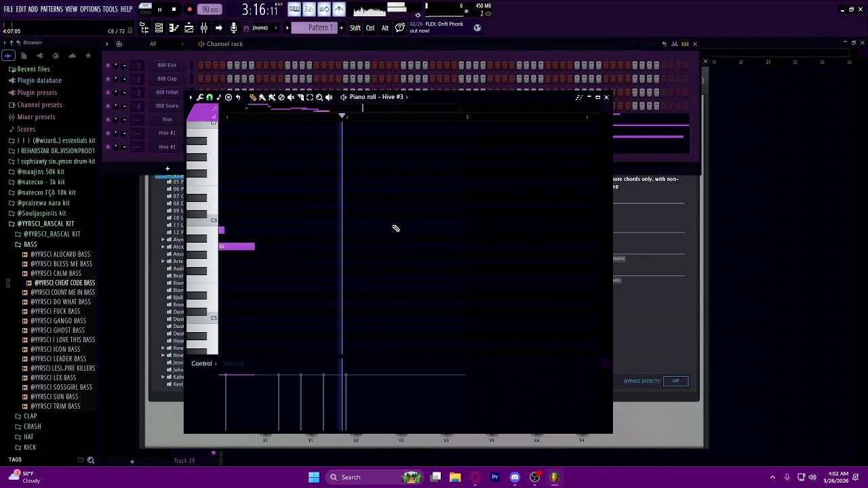Choose the Select tool in piano roll
Screen dimensions: 868x488
(x=310, y=97)
